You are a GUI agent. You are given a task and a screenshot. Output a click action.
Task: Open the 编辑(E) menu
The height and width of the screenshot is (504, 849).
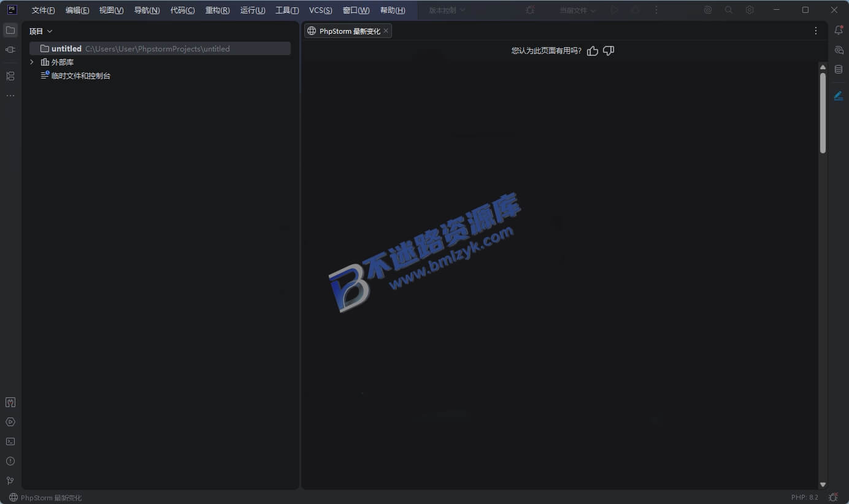tap(77, 10)
